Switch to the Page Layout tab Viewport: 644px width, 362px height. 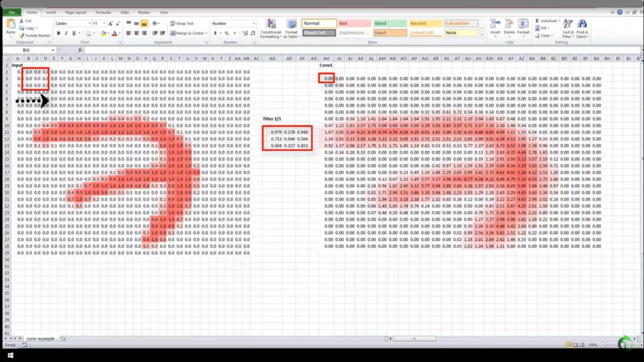pos(75,13)
